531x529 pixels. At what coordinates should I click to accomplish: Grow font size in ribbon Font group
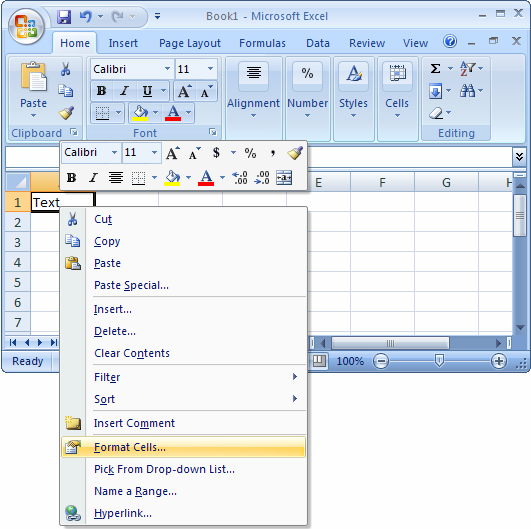(185, 91)
